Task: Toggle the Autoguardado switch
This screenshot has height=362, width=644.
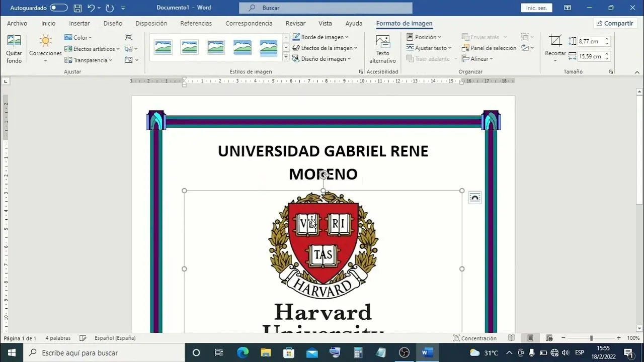Action: pos(59,8)
